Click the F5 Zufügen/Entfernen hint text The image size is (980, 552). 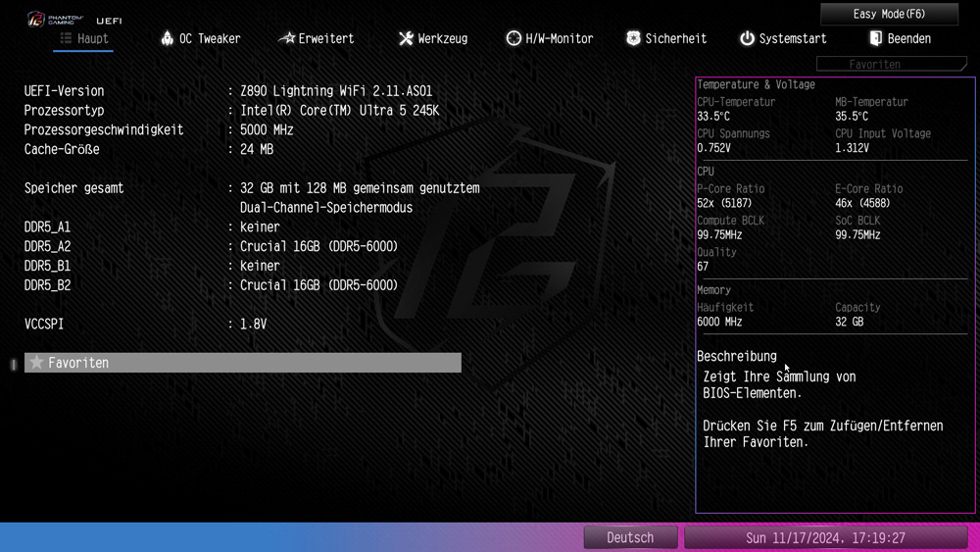point(822,433)
